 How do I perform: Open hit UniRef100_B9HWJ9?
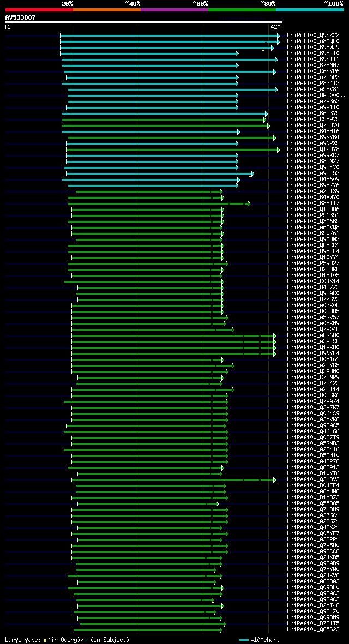click(x=313, y=47)
